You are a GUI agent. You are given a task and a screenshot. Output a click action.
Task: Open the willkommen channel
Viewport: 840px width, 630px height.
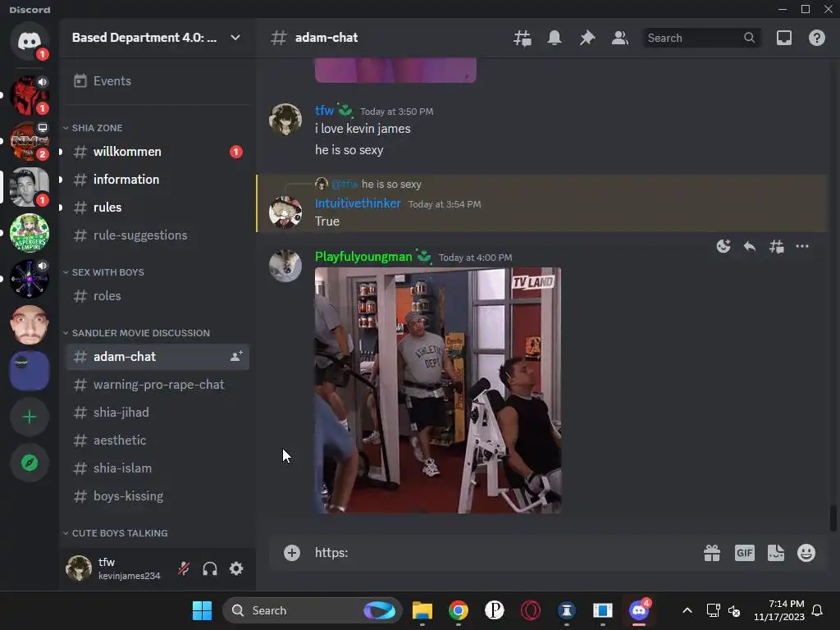point(157,152)
